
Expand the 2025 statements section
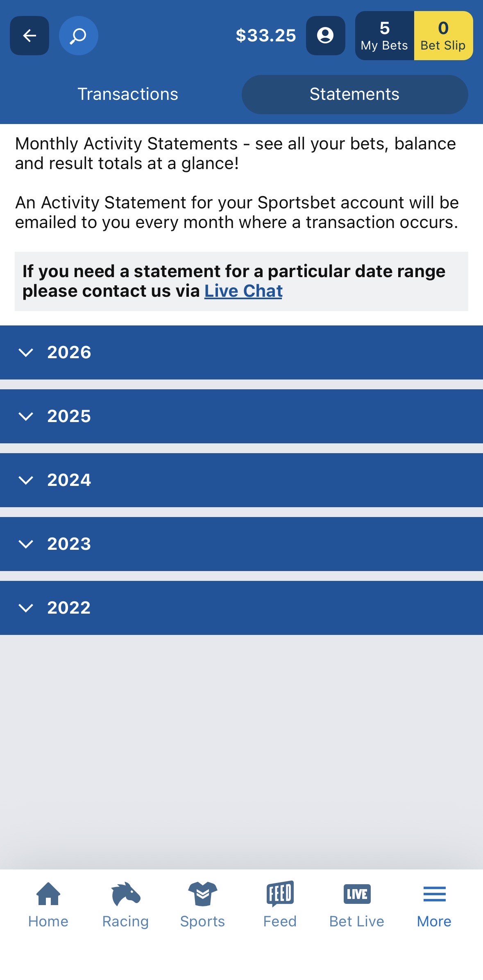tap(241, 416)
